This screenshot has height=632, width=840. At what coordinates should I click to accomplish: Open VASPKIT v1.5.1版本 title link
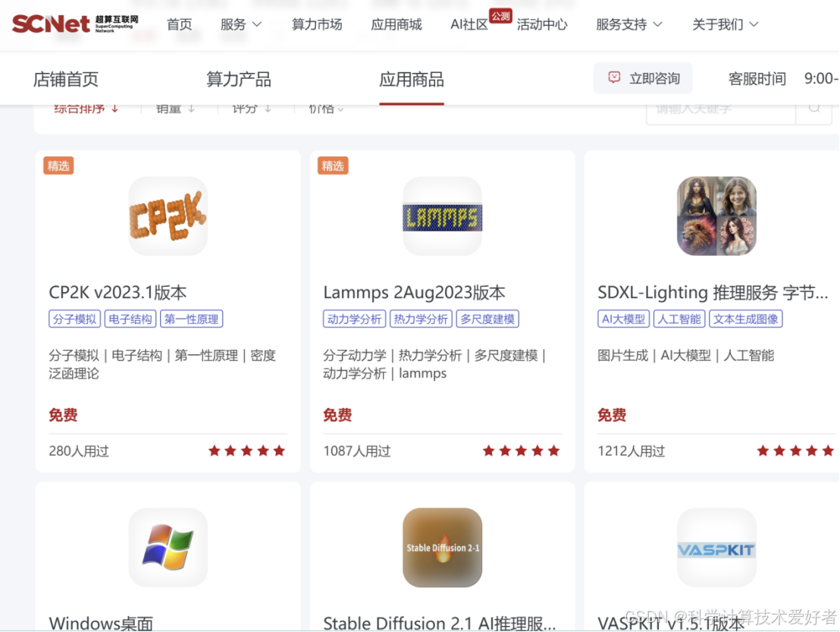coord(671,624)
